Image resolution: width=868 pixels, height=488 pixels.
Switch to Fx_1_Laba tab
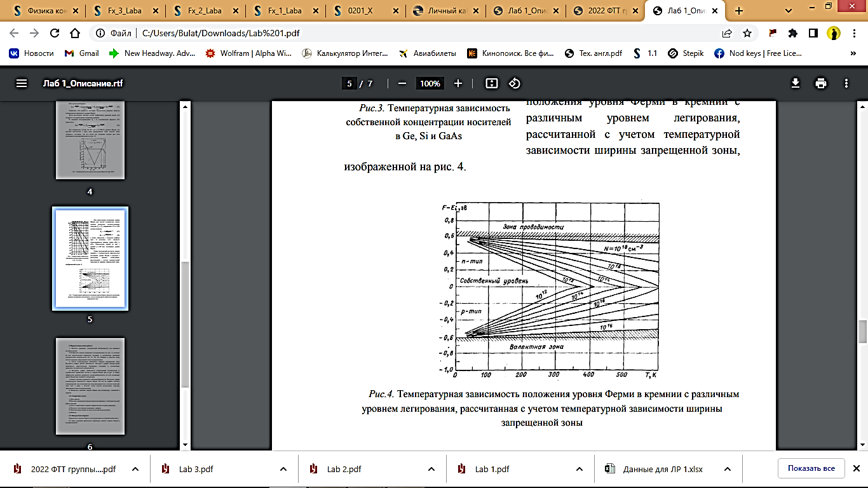285,11
